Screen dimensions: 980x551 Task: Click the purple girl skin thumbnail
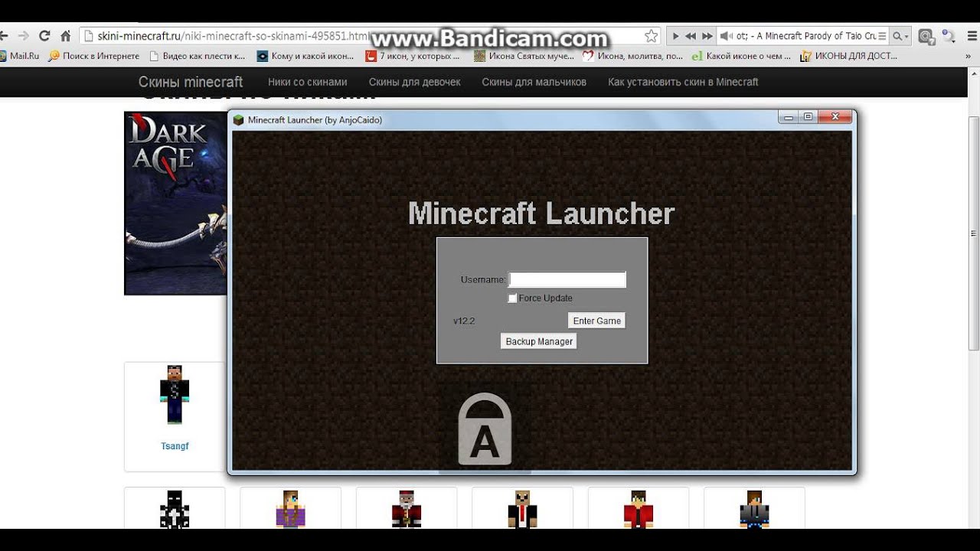[291, 509]
